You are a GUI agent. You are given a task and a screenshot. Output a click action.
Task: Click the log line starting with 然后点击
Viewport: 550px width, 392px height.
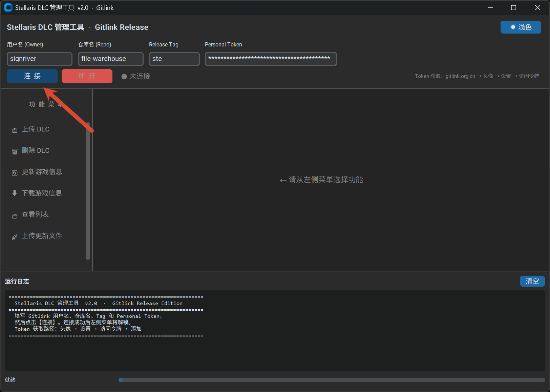pos(73,323)
